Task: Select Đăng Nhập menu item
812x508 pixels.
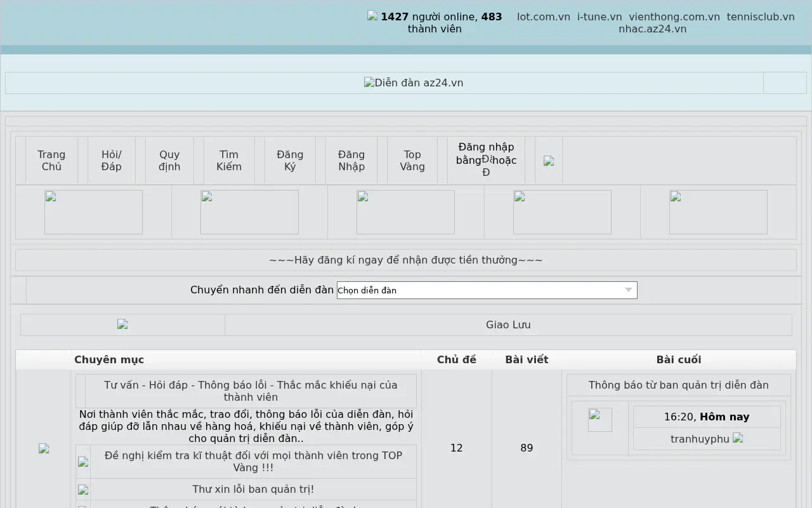Action: pyautogui.click(x=351, y=161)
